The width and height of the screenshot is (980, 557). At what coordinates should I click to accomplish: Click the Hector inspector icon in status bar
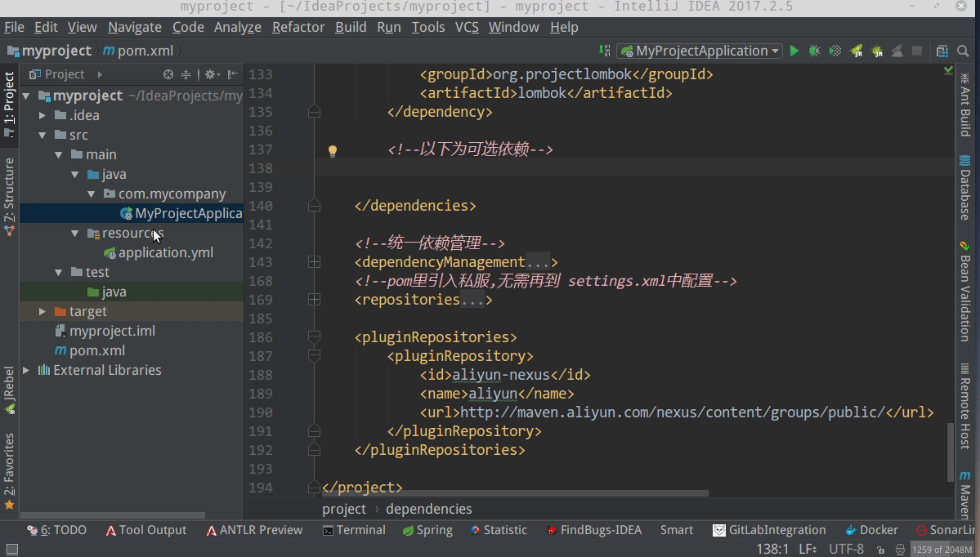900,550
